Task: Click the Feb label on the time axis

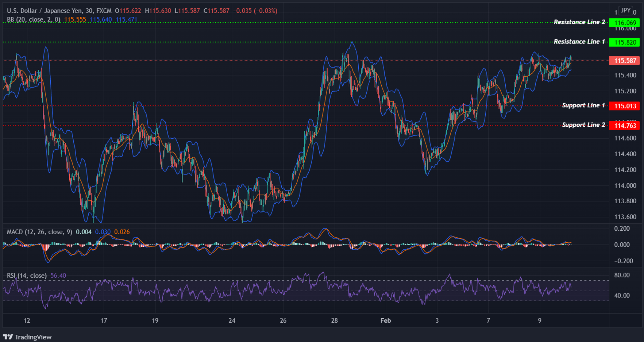Action: click(x=386, y=321)
